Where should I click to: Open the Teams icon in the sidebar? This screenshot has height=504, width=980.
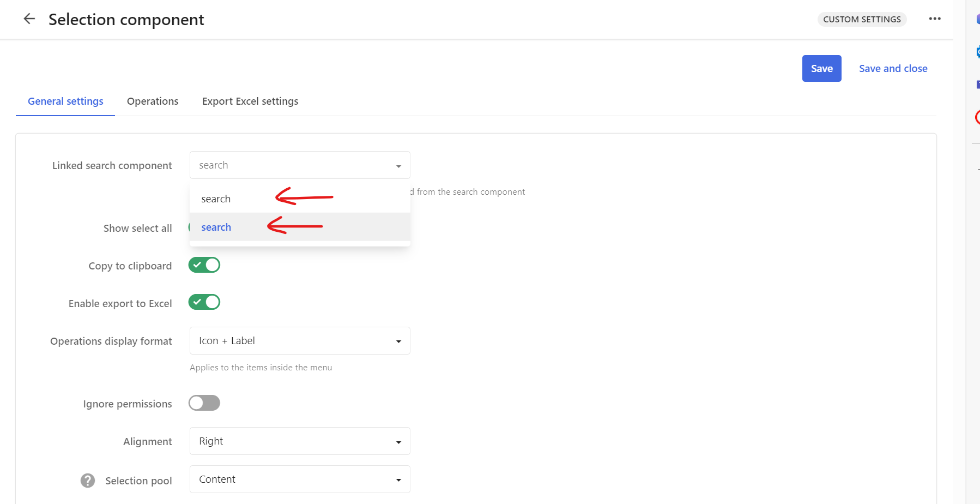pyautogui.click(x=977, y=85)
